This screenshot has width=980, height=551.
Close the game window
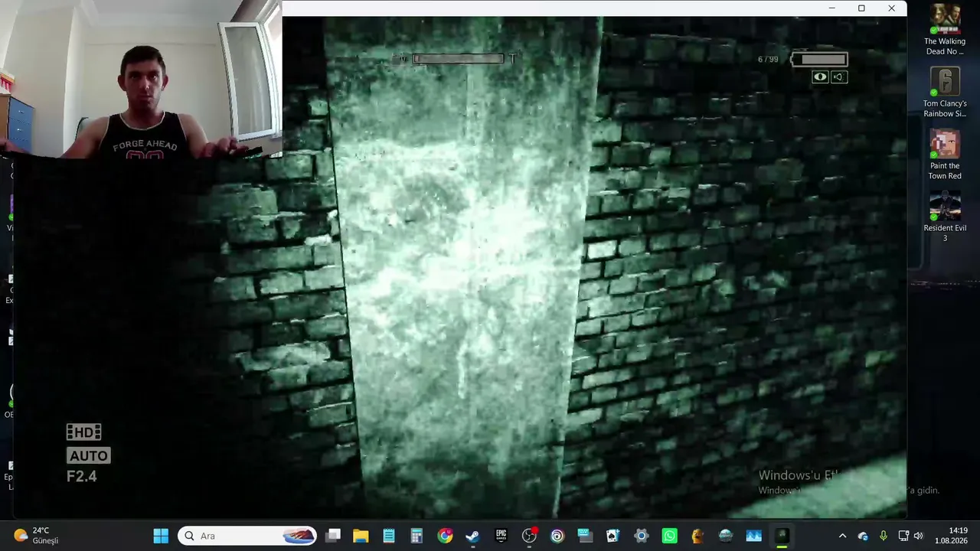point(891,8)
